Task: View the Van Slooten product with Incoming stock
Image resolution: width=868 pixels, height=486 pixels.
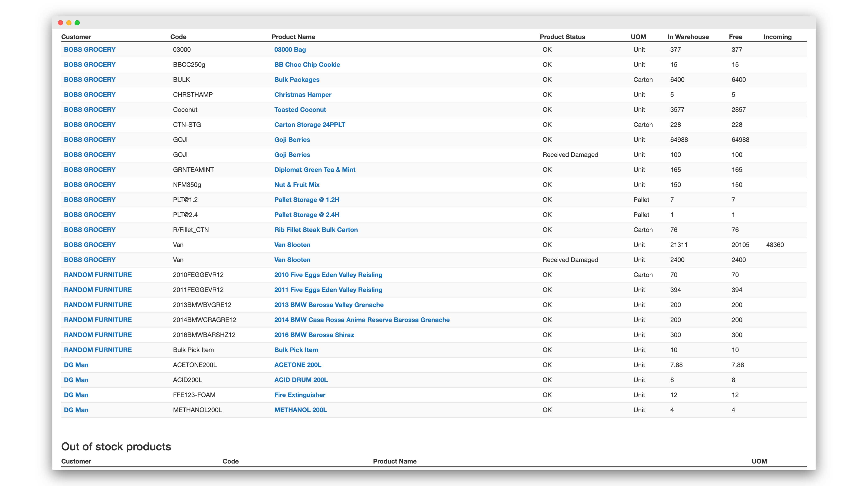Action: pyautogui.click(x=292, y=245)
